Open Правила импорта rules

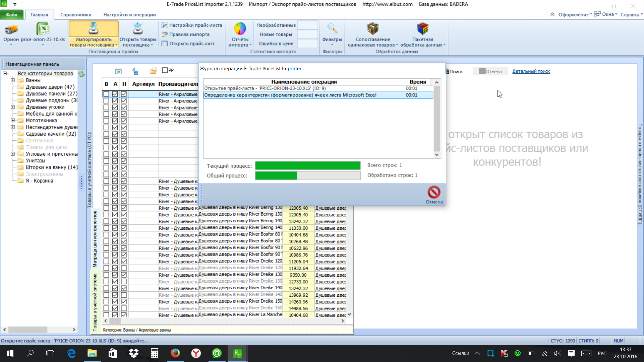[x=186, y=34]
